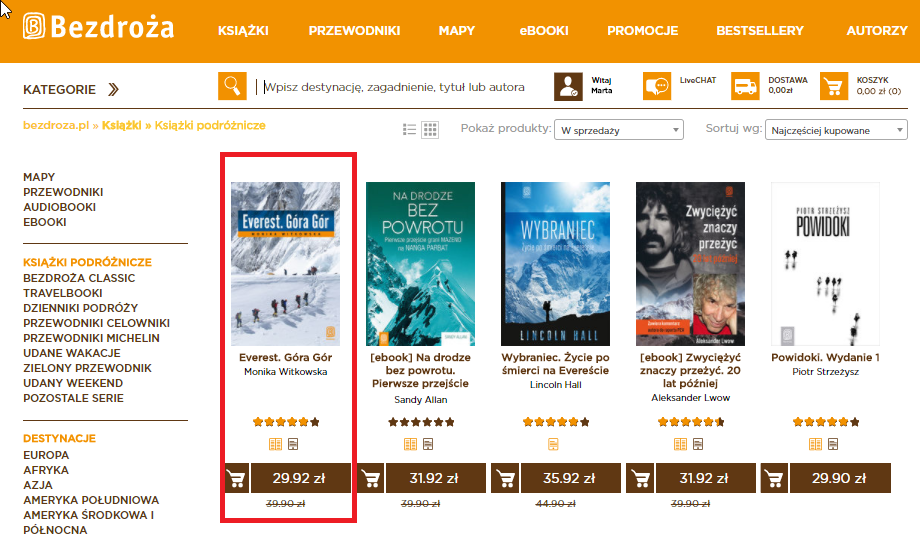The width and height of the screenshot is (920, 535).
Task: Add Wybraniec book to cart
Action: pyautogui.click(x=506, y=478)
